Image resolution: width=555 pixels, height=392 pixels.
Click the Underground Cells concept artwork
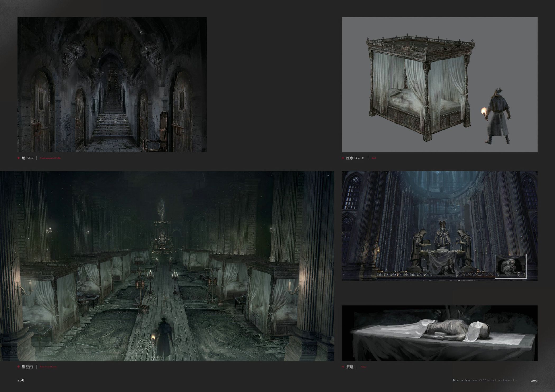tap(112, 84)
